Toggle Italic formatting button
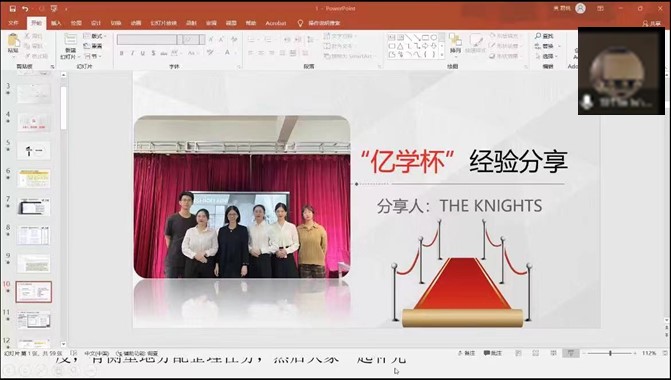Image resolution: width=671 pixels, height=380 pixels. (x=132, y=53)
